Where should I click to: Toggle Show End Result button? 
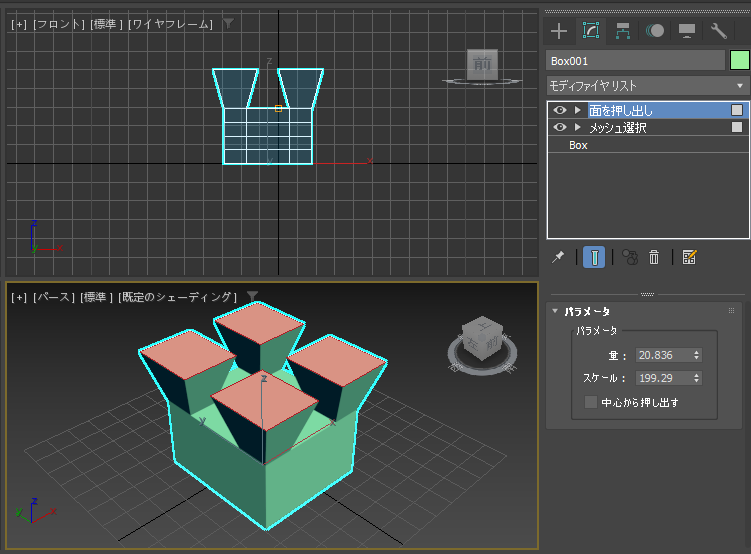click(594, 257)
